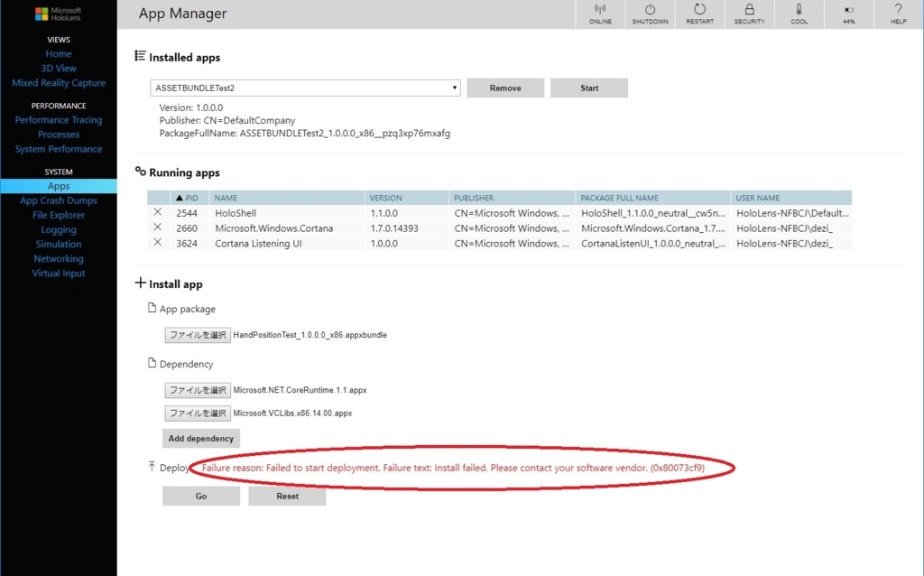This screenshot has height=576, width=924.
Task: Choose file for Microsoft.NET.CoreRuntime dependency
Action: [198, 390]
